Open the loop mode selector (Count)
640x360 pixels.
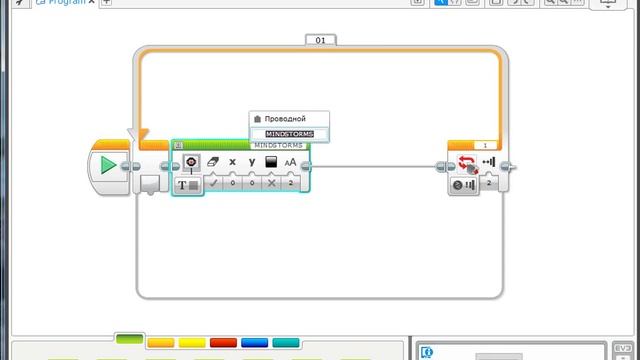tap(464, 185)
